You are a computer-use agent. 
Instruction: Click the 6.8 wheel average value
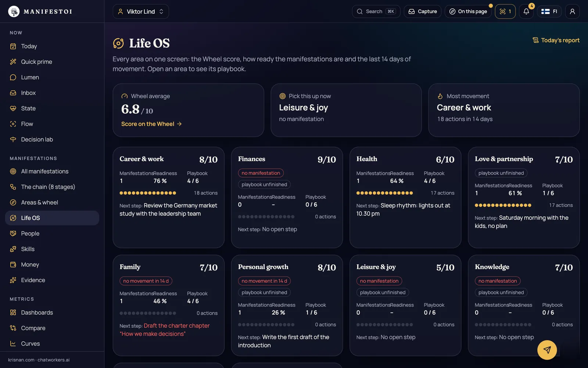click(x=130, y=109)
